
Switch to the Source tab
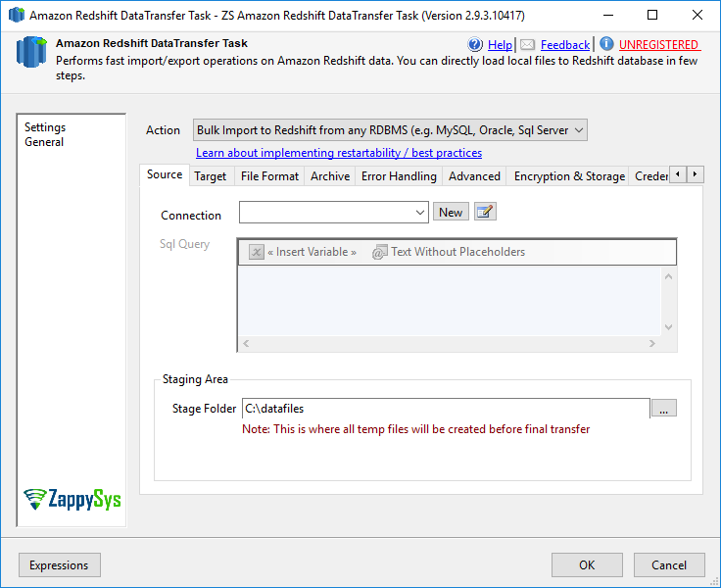coord(165,174)
